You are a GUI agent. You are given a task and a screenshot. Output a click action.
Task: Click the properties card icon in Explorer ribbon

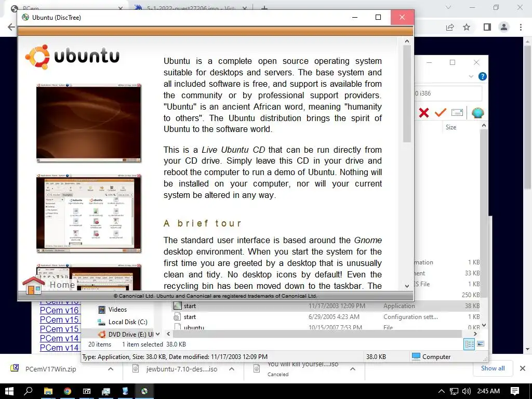[x=457, y=112]
